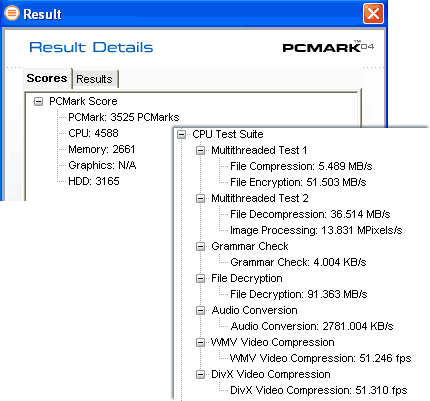The width and height of the screenshot is (430, 401).
Task: Switch to the Results tab
Action: click(x=95, y=79)
